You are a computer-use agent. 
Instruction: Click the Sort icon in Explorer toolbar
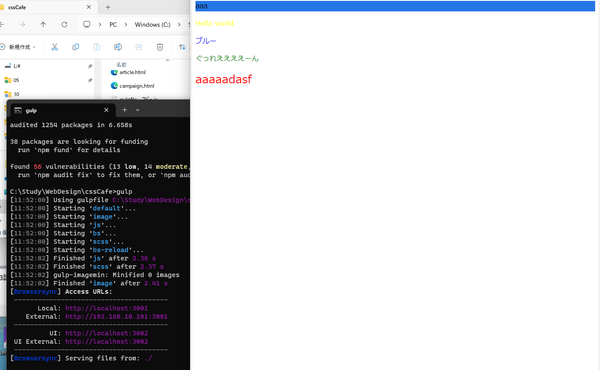coord(182,47)
